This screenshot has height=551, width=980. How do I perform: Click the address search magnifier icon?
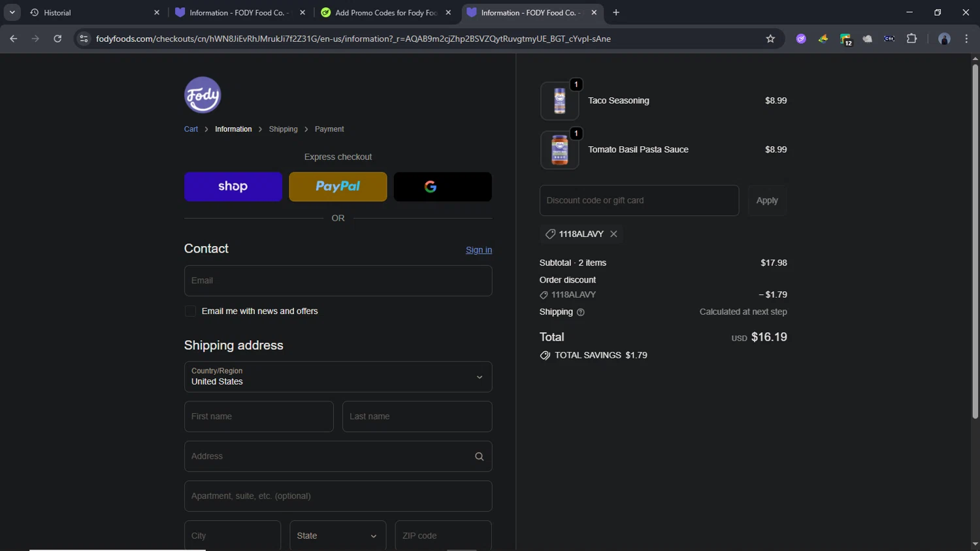pyautogui.click(x=479, y=456)
